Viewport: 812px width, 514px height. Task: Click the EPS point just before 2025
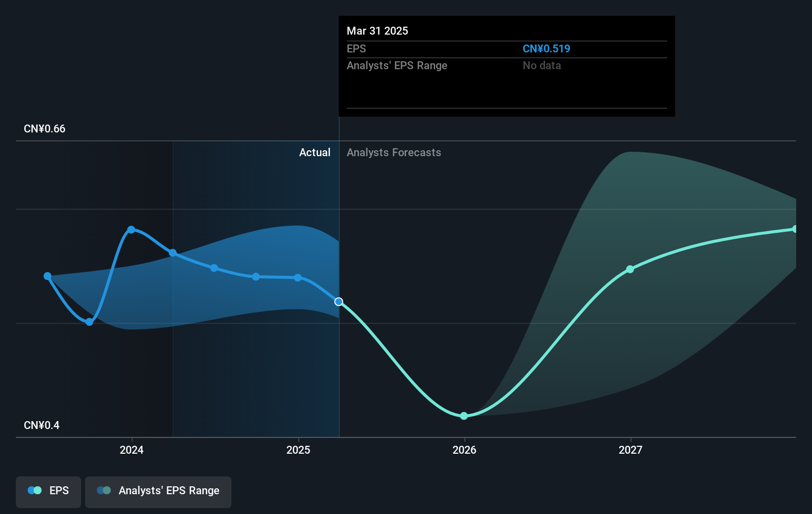point(256,277)
